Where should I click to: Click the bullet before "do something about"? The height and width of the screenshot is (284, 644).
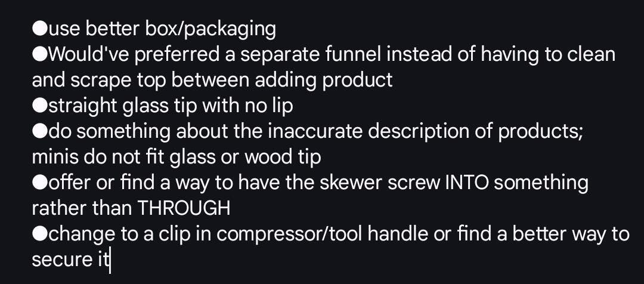(x=40, y=131)
